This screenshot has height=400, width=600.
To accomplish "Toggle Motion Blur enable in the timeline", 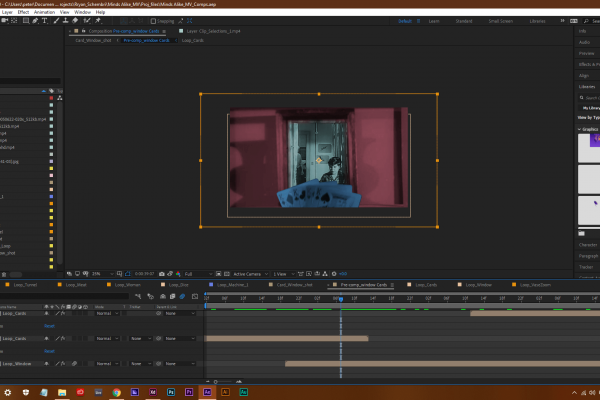I will point(183,297).
